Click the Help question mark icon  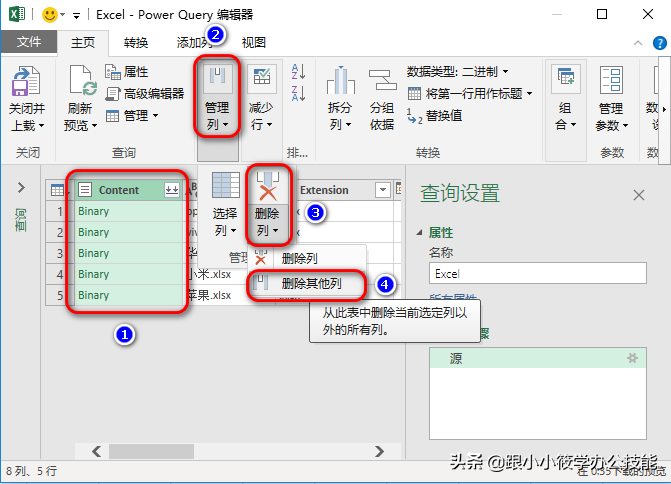coord(659,43)
